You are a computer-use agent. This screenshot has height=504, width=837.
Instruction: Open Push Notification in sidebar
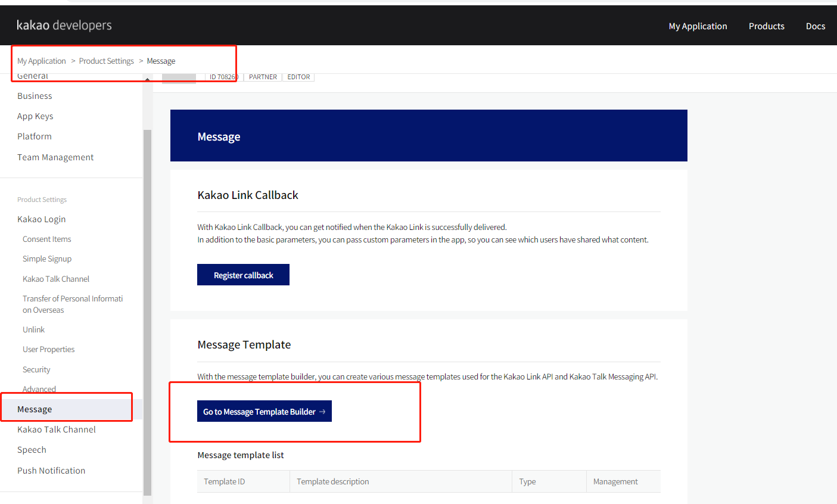[51, 471]
